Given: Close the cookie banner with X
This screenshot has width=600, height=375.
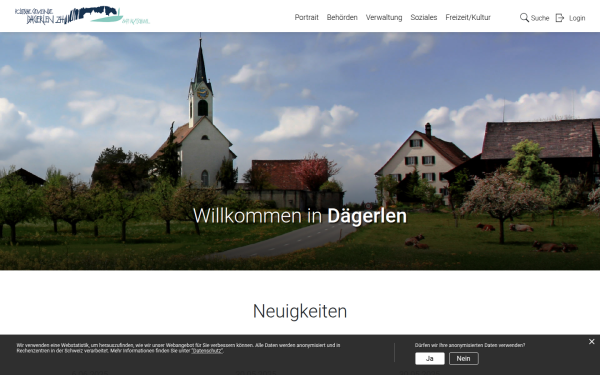Looking at the screenshot, I should tap(592, 342).
